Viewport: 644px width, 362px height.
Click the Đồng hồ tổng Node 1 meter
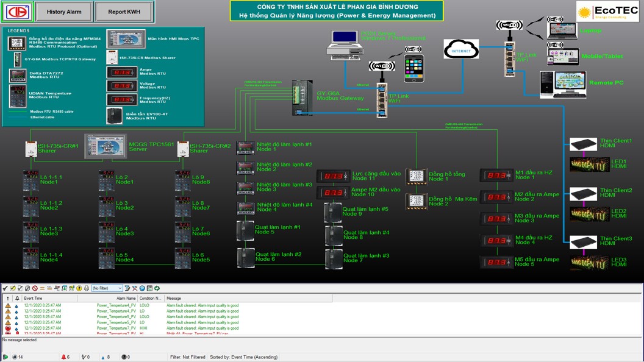[416, 177]
